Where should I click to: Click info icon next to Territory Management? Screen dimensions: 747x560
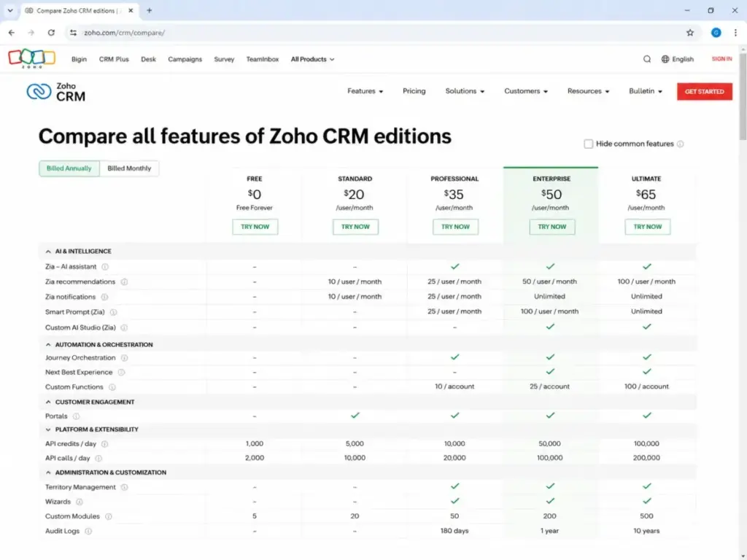pos(124,487)
